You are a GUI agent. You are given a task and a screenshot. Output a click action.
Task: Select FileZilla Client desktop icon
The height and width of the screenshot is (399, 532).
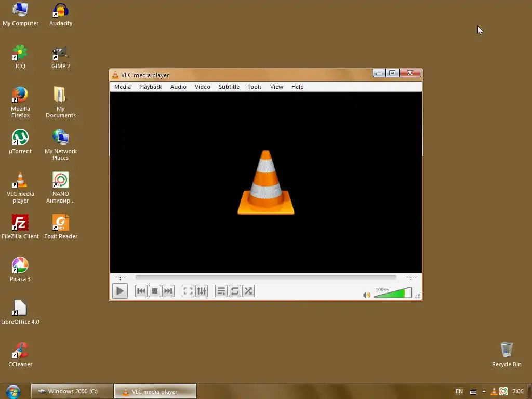(20, 227)
